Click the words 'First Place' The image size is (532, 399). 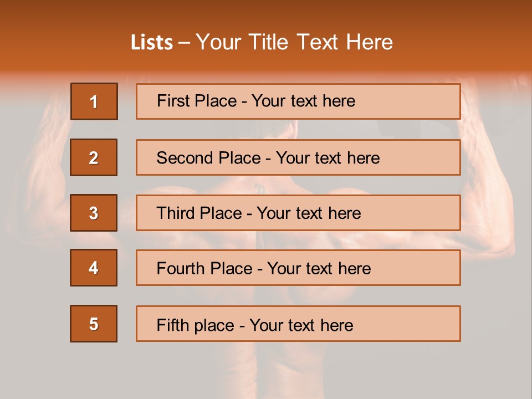pos(197,101)
